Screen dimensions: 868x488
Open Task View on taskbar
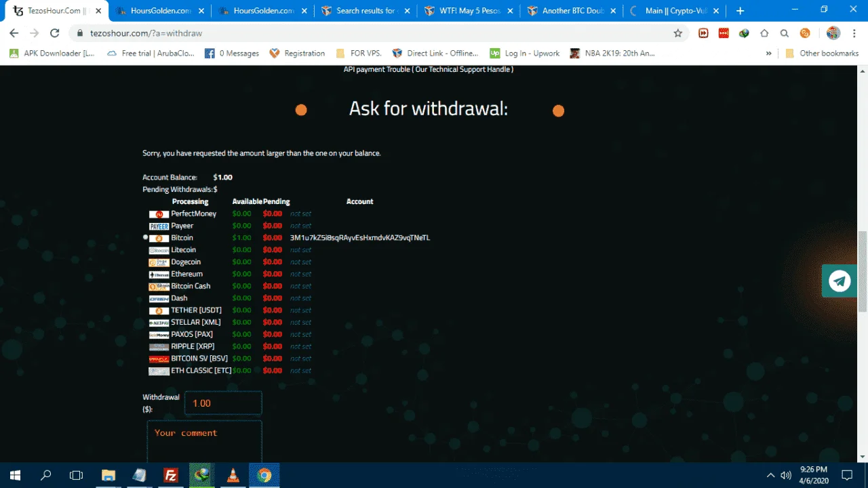(x=77, y=475)
